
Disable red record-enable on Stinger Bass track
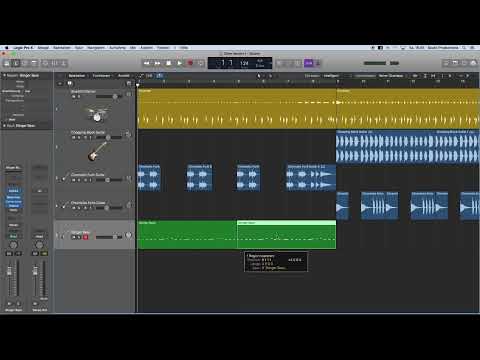85,237
